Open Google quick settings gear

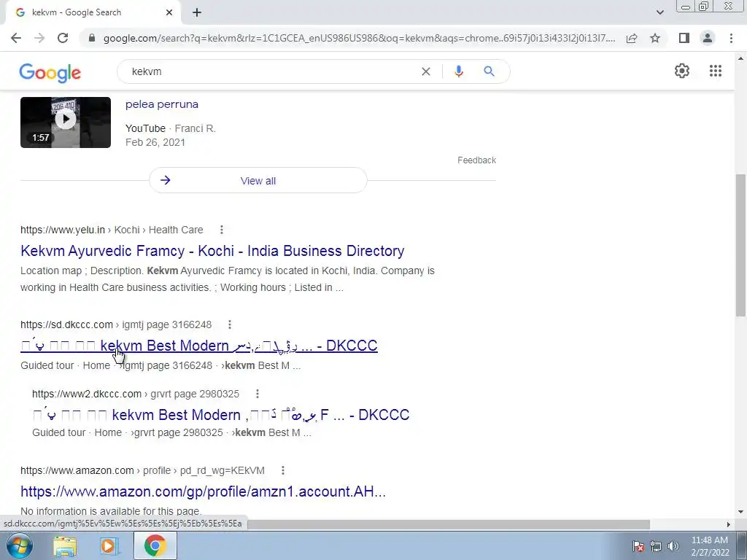click(682, 71)
